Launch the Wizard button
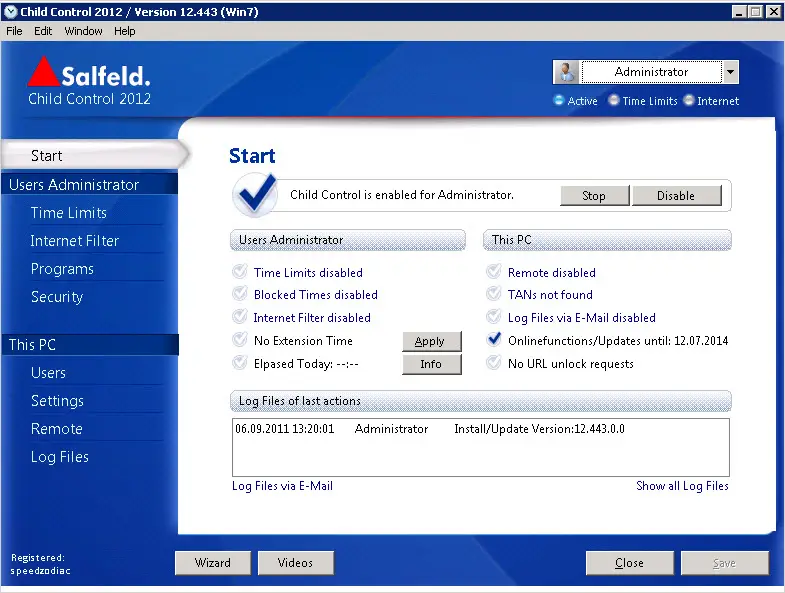 pyautogui.click(x=213, y=563)
